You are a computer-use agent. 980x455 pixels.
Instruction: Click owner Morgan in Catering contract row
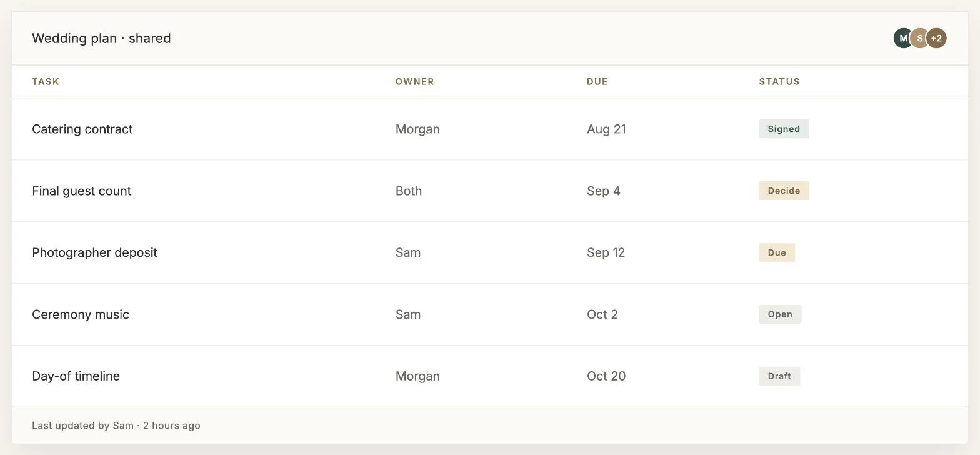pyautogui.click(x=417, y=129)
